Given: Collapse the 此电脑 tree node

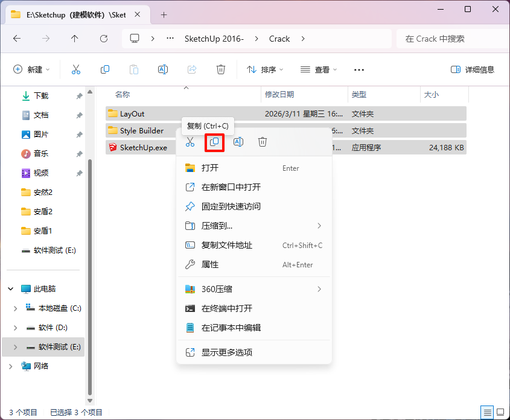Looking at the screenshot, I should (x=11, y=288).
